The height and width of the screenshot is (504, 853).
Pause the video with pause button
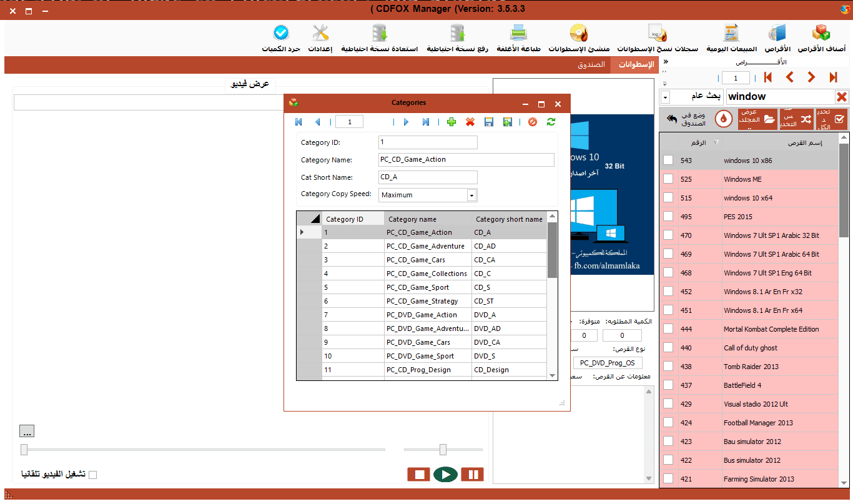pyautogui.click(x=473, y=475)
